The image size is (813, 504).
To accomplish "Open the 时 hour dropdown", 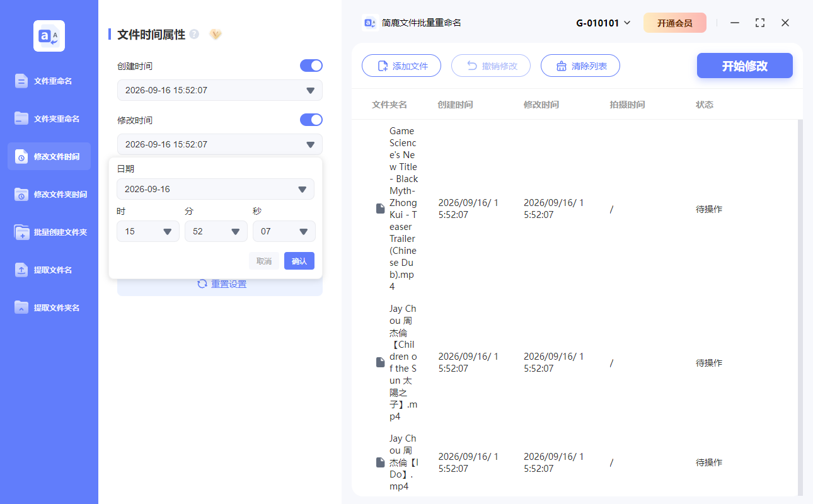I will (x=148, y=231).
